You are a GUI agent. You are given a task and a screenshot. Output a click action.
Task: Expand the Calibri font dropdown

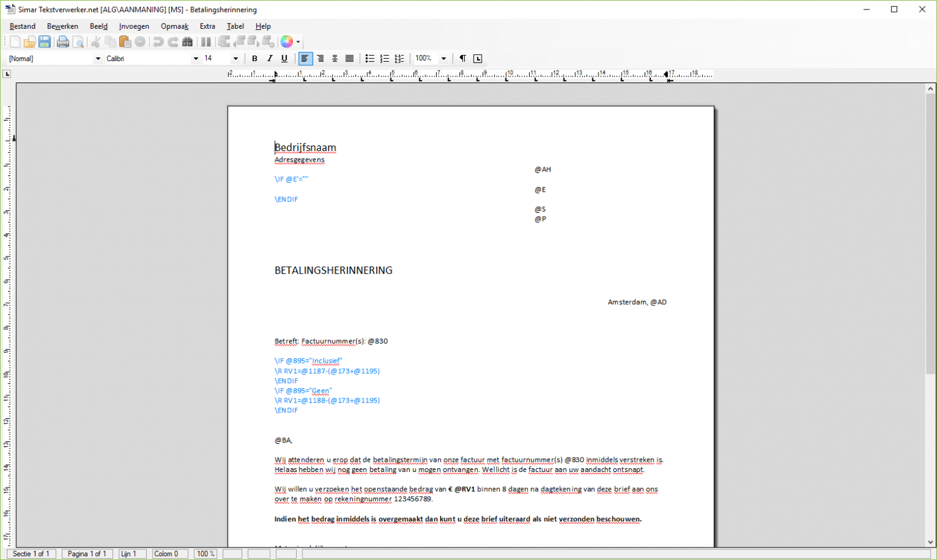[196, 59]
